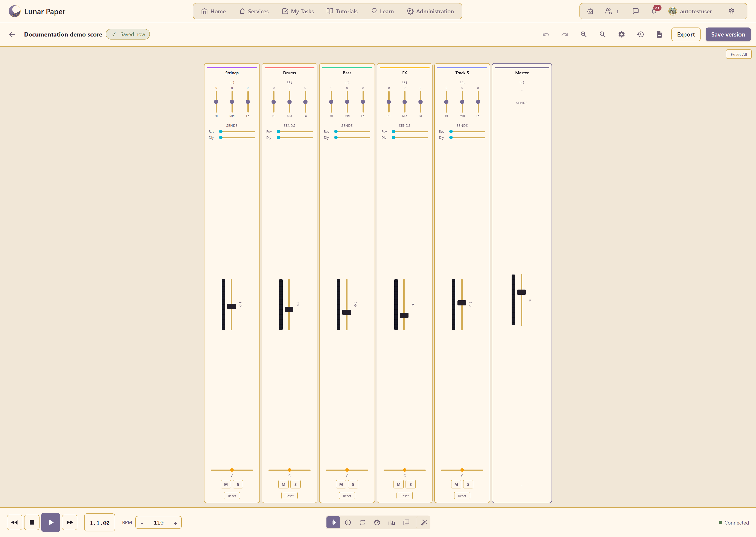Screen dimensions: 756x537
Task: Open the bar-chart levels icon
Action: pos(392,522)
